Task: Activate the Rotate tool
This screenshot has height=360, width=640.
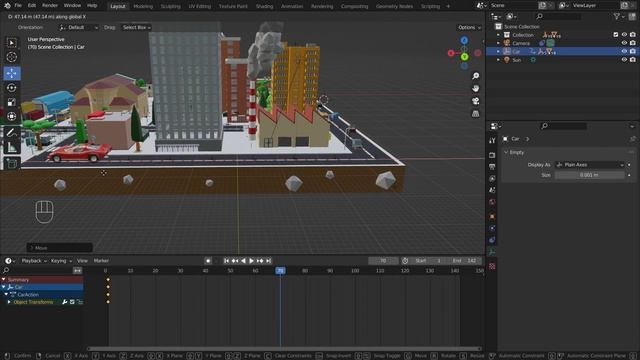Action: (x=12, y=87)
